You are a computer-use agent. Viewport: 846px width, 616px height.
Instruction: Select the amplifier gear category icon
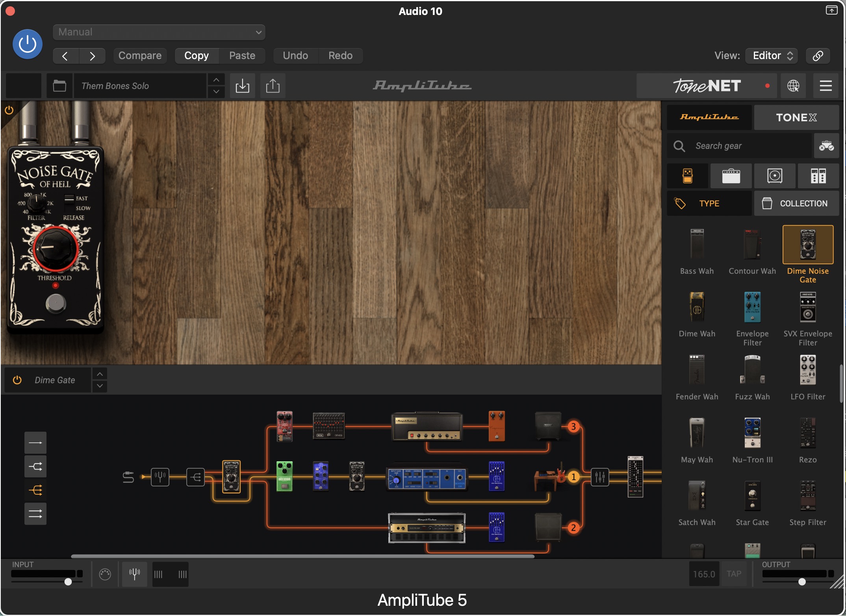[731, 176]
